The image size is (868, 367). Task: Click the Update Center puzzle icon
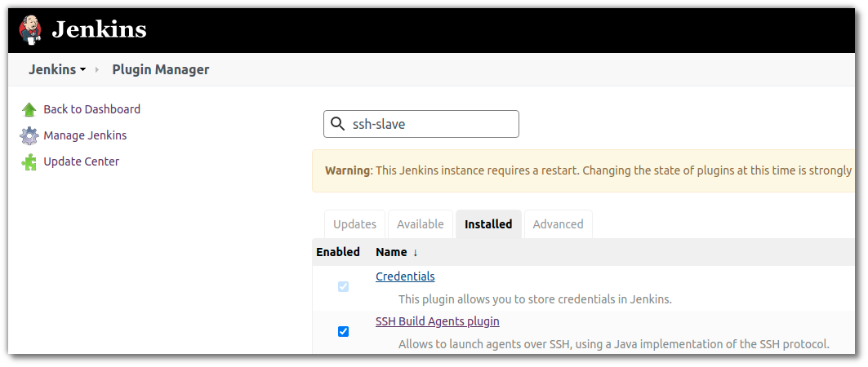coord(29,161)
